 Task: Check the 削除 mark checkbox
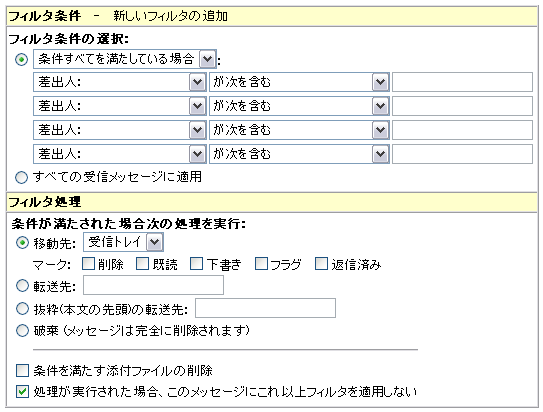pyautogui.click(x=88, y=263)
